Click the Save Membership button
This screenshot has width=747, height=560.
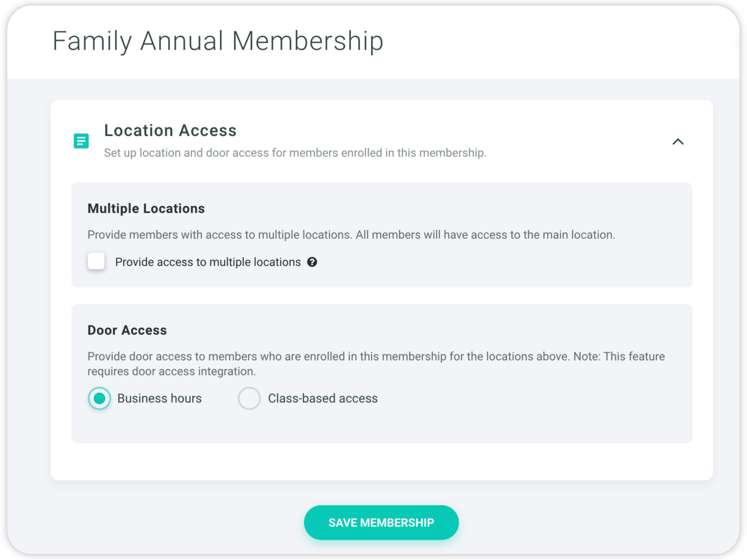click(x=381, y=523)
